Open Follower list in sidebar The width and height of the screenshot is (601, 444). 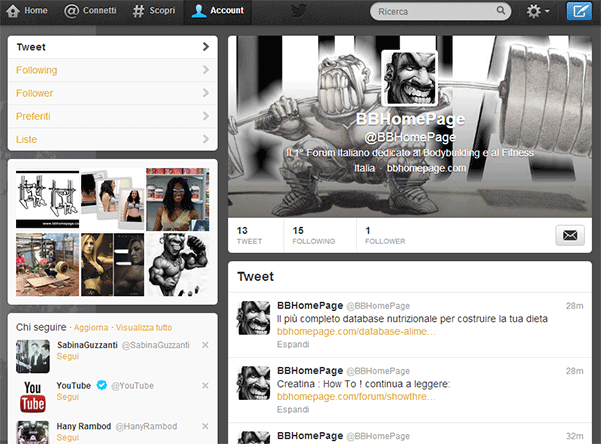pyautogui.click(x=113, y=93)
